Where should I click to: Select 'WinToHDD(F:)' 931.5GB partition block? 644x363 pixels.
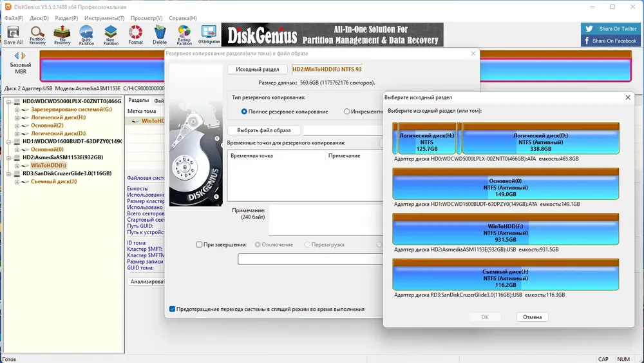(x=506, y=229)
